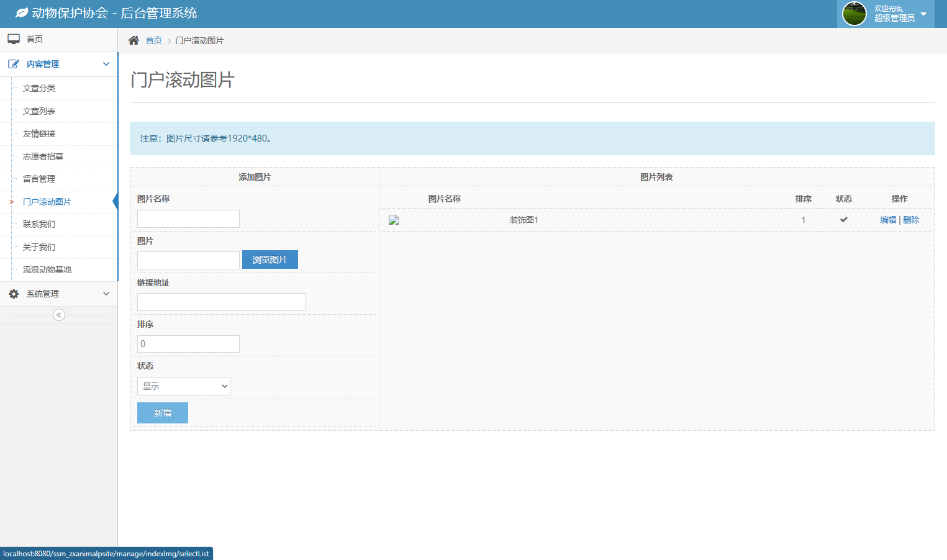Click the 新增 button
The height and width of the screenshot is (560, 947).
click(x=163, y=413)
